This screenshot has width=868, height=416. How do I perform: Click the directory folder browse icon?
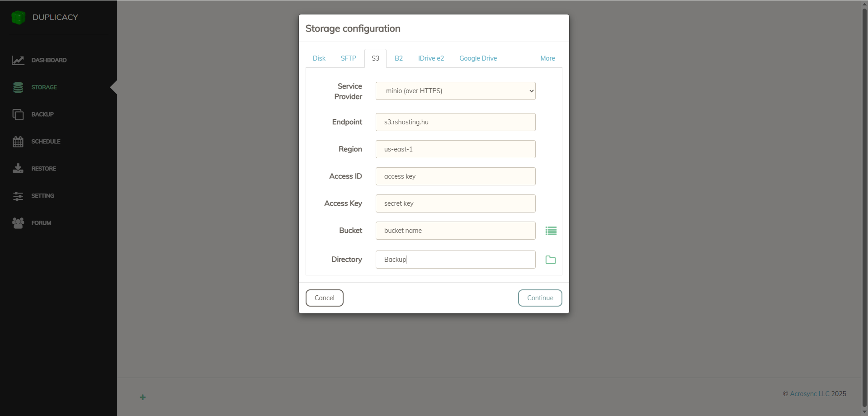click(551, 260)
